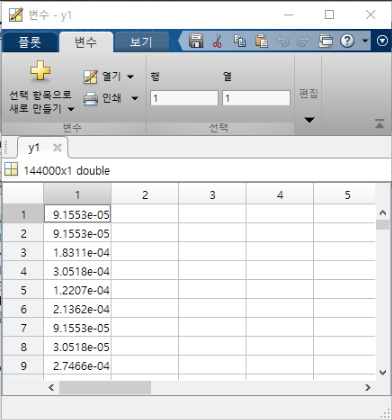The height and width of the screenshot is (420, 392).
Task: Click cell with value 3.0518e-04
Action: (77, 271)
